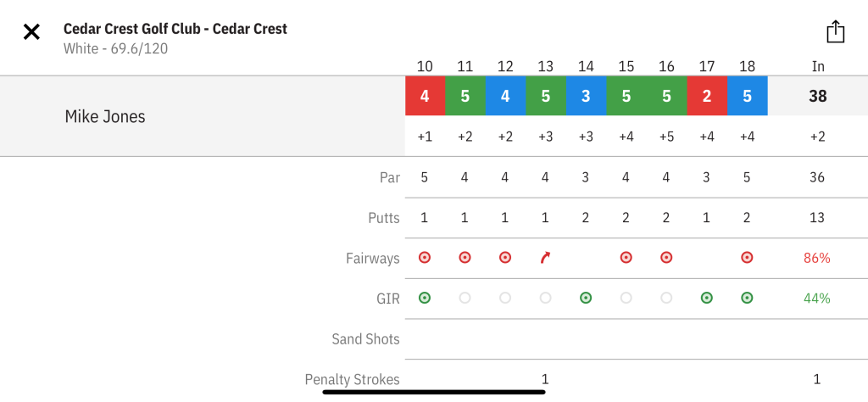Select the red score 4 on hole 10
This screenshot has height=402, width=868.
point(425,96)
